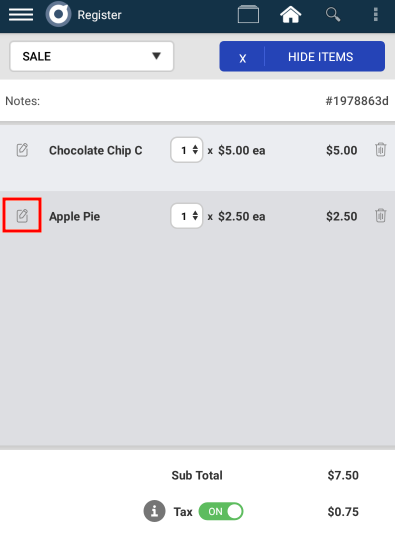Edit the Chocolate Chip C line item
This screenshot has width=395, height=548.
click(22, 150)
